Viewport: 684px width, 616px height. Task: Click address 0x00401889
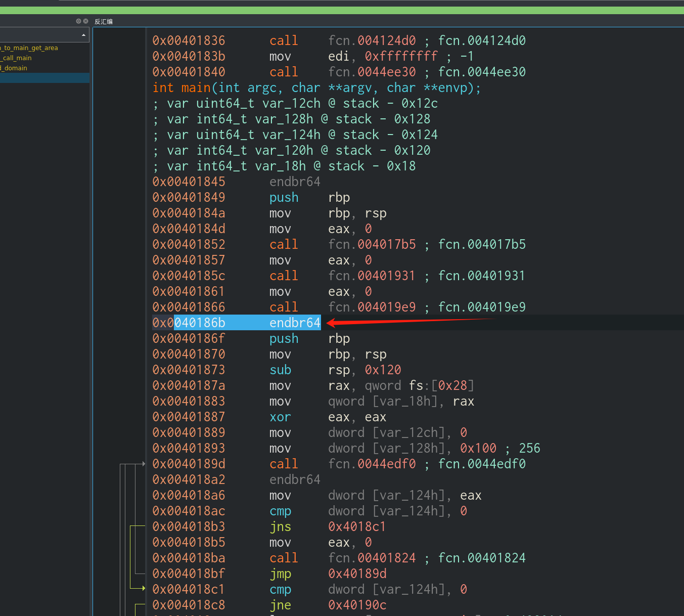pyautogui.click(x=189, y=432)
